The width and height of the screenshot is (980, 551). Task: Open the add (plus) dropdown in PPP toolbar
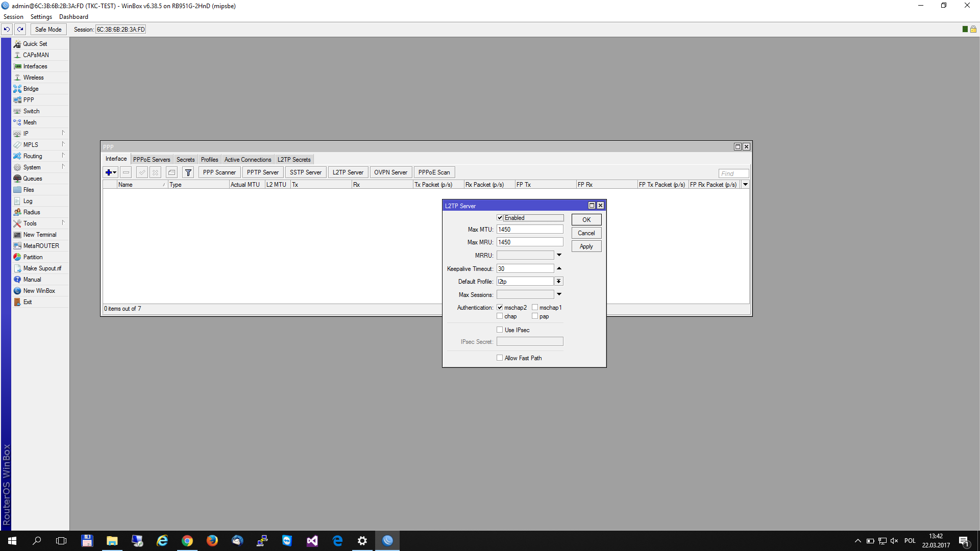pos(111,172)
